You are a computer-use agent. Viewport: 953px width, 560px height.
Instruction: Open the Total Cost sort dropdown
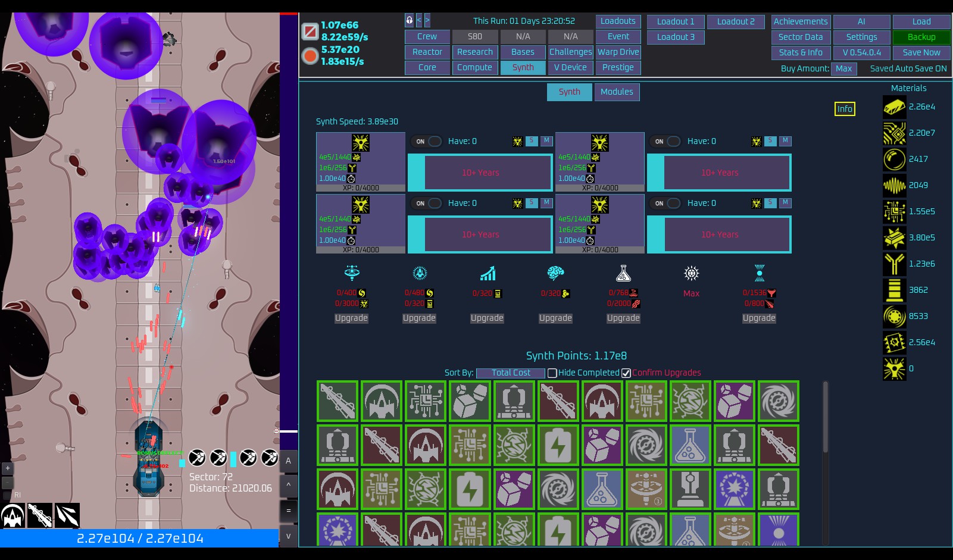coord(510,372)
